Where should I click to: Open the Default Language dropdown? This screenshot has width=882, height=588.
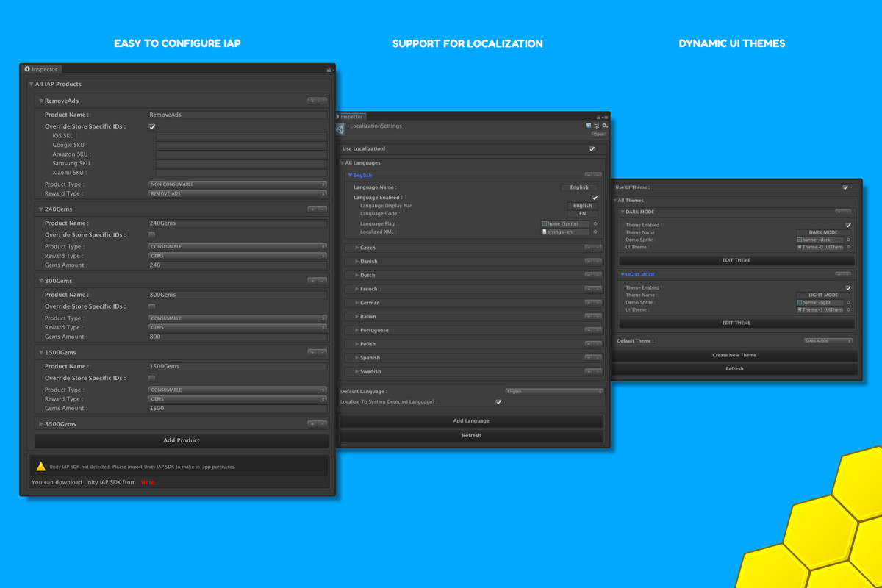[554, 392]
